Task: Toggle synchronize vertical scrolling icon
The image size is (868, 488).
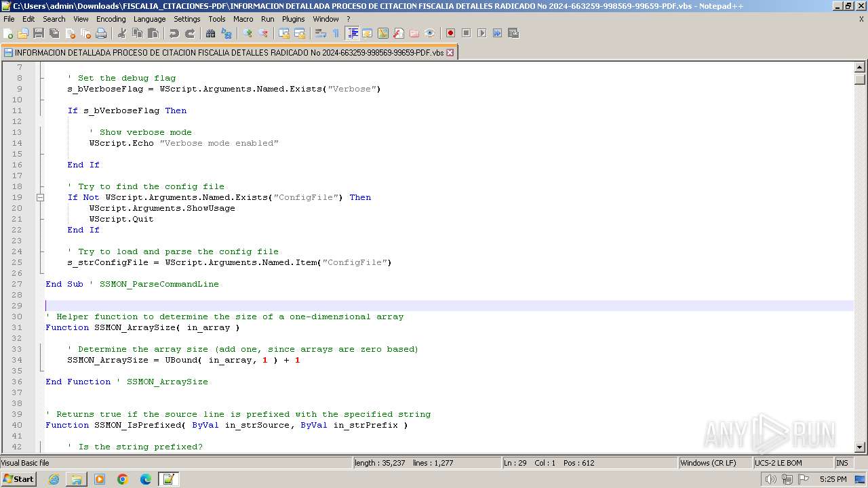Action: tap(284, 33)
